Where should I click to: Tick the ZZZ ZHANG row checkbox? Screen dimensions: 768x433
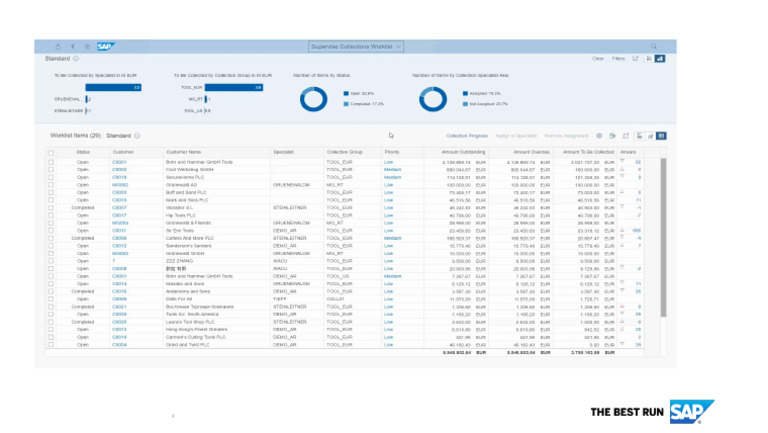(51, 261)
